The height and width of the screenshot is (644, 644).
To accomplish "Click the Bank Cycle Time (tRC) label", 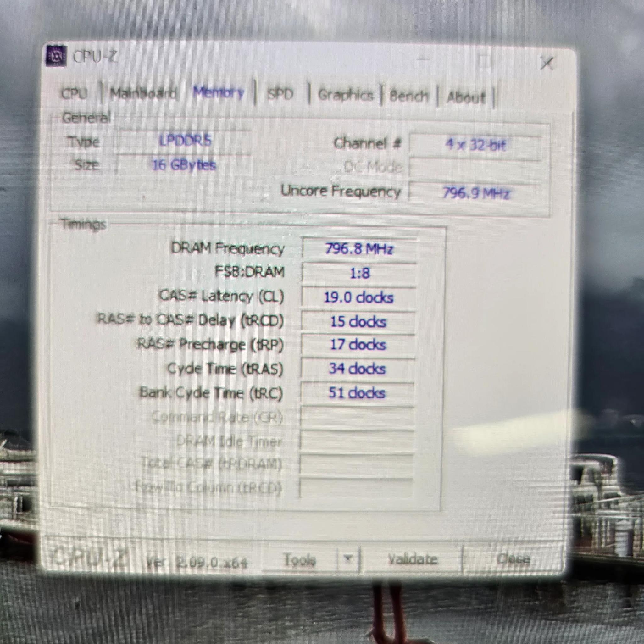I will pyautogui.click(x=211, y=393).
